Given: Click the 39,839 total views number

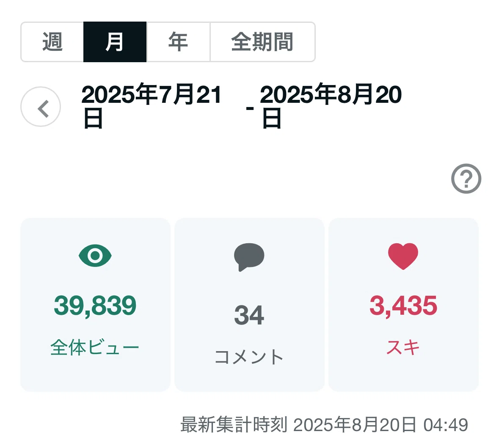Looking at the screenshot, I should point(95,305).
